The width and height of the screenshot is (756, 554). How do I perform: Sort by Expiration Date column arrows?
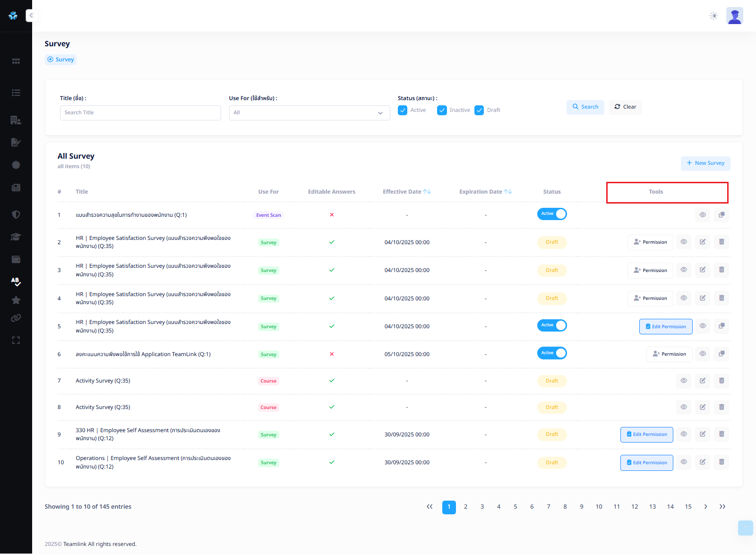point(508,192)
